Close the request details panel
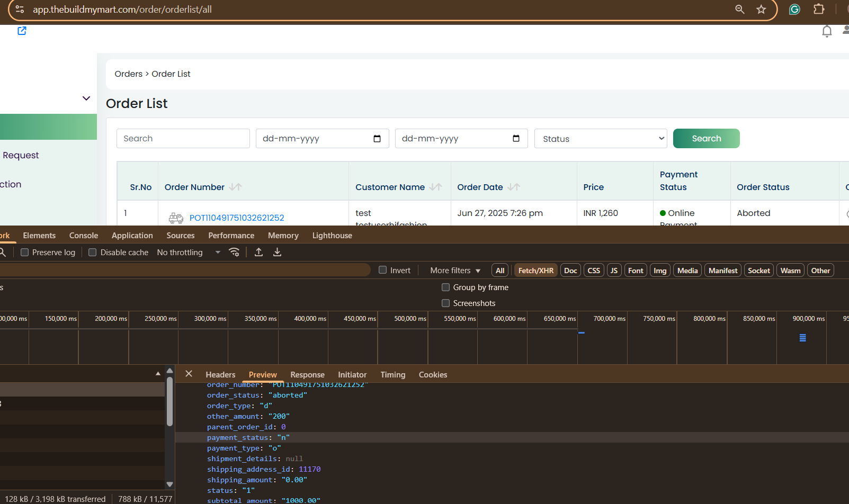The image size is (849, 504). [x=189, y=374]
